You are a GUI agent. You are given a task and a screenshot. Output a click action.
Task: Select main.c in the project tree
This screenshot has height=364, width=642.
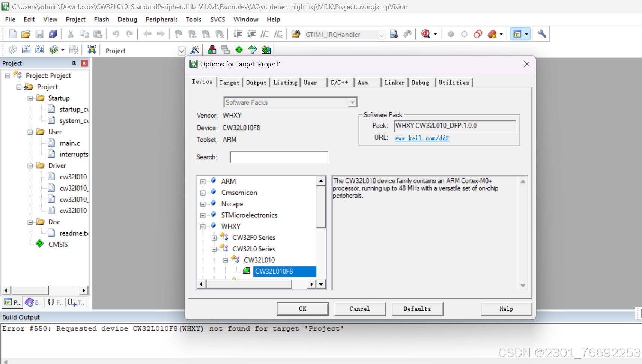pos(69,143)
